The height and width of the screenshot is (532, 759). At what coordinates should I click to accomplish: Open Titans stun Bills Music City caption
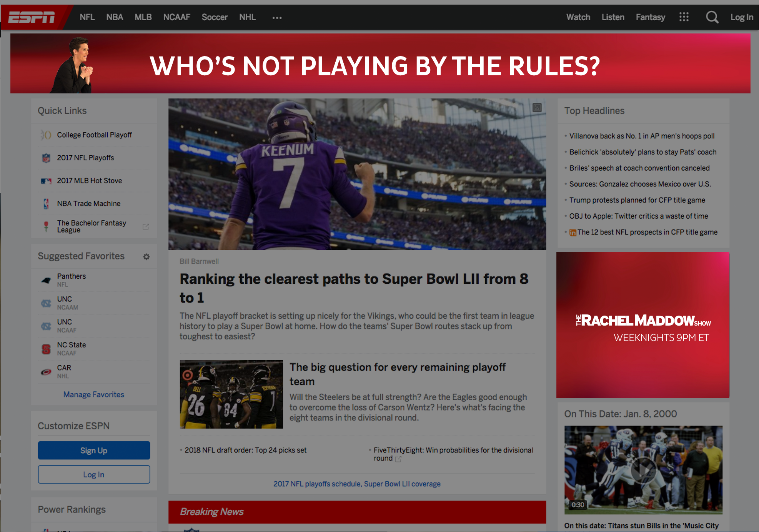641,526
